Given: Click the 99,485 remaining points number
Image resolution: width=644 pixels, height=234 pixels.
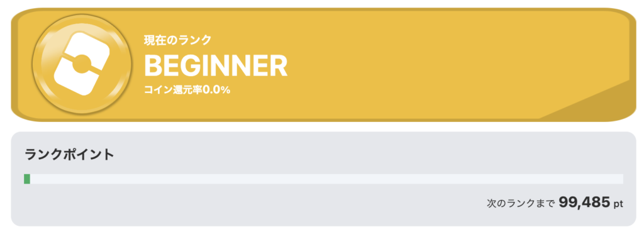Looking at the screenshot, I should 584,203.
